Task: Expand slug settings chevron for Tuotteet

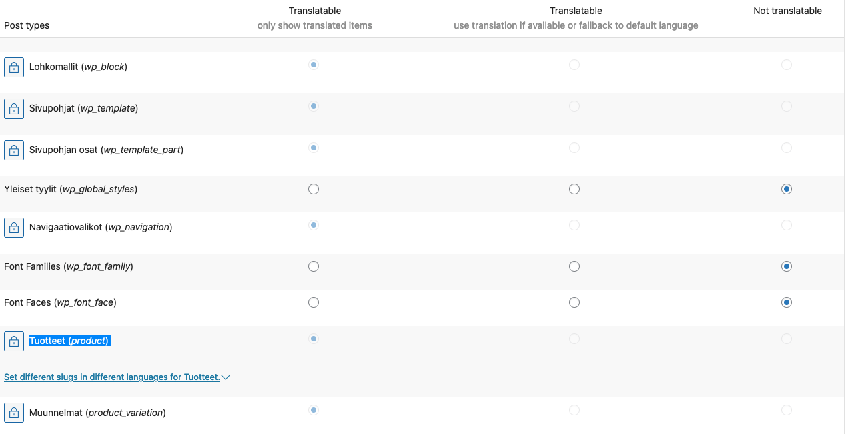Action: coord(226,377)
